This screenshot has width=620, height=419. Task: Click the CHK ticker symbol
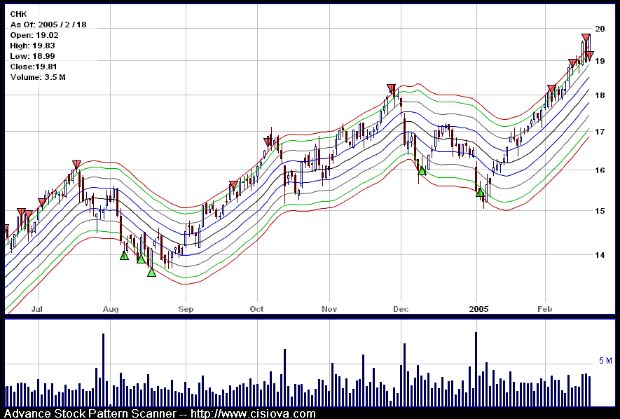tap(18, 14)
